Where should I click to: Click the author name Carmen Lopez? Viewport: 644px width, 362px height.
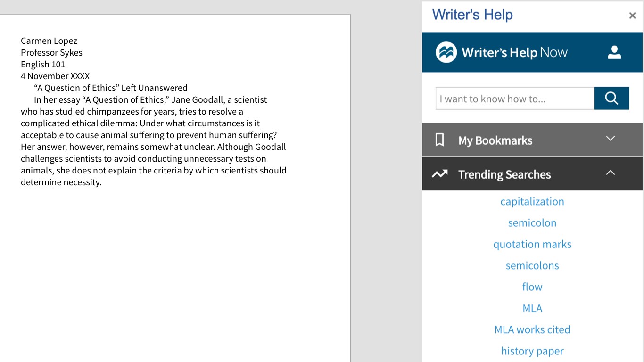[x=49, y=41]
